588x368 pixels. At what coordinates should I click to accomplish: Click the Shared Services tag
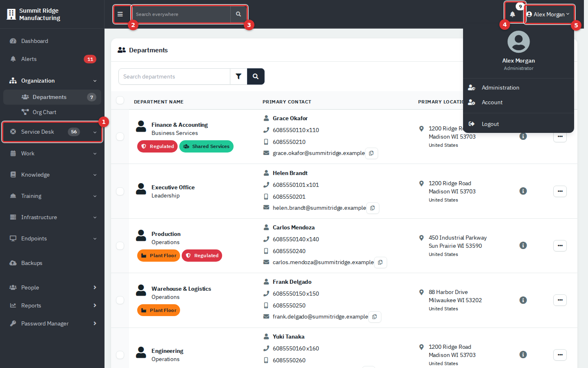tap(206, 146)
